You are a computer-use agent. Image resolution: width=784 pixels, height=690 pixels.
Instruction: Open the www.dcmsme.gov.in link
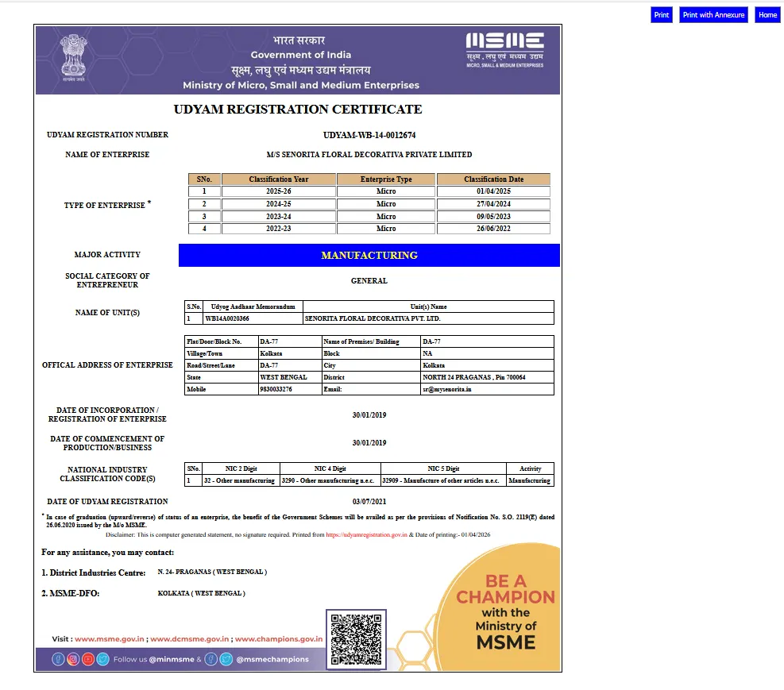tap(190, 639)
